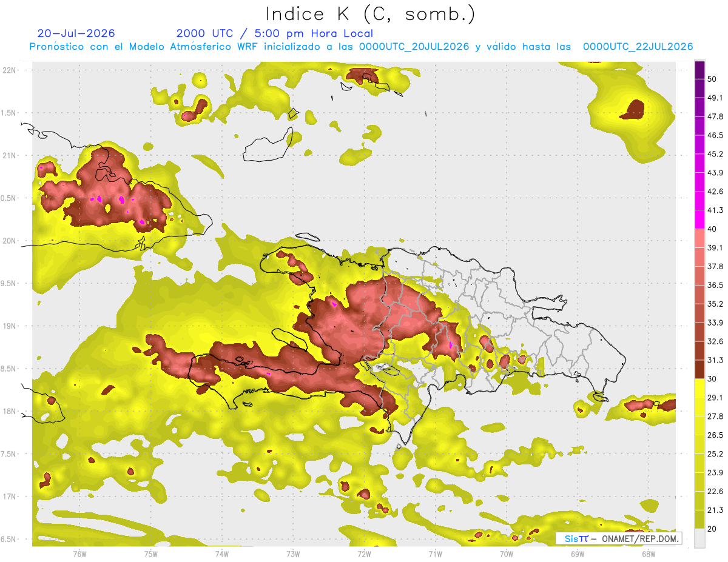Click the '18N' latitude axis label
728x562 pixels.
pyautogui.click(x=10, y=411)
